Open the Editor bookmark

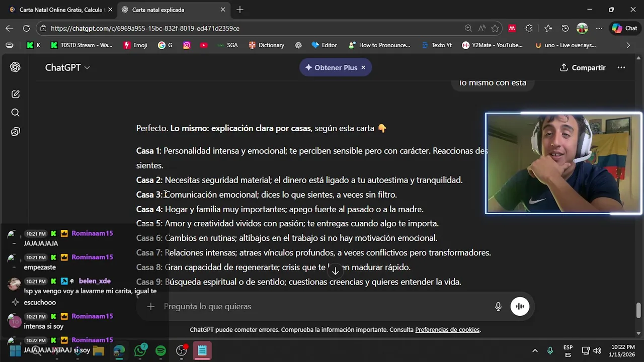coord(324,45)
